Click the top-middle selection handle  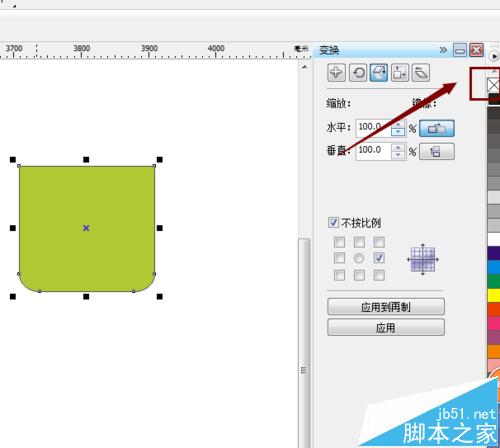pyautogui.click(x=86, y=160)
